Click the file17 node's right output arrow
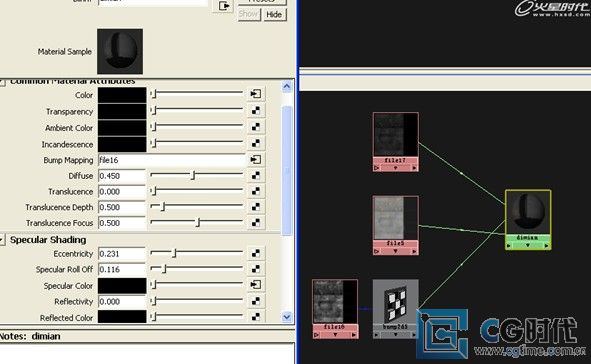This screenshot has height=364, width=591. point(414,168)
